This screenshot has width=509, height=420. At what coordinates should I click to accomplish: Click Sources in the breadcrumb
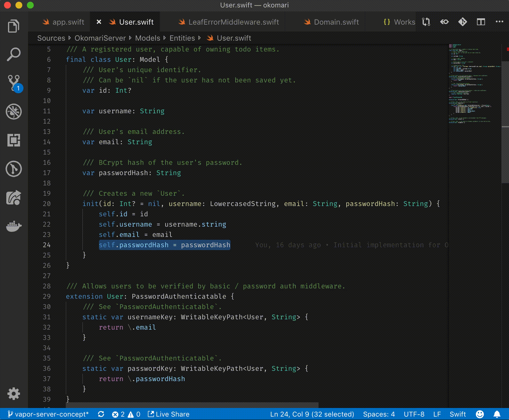point(51,38)
